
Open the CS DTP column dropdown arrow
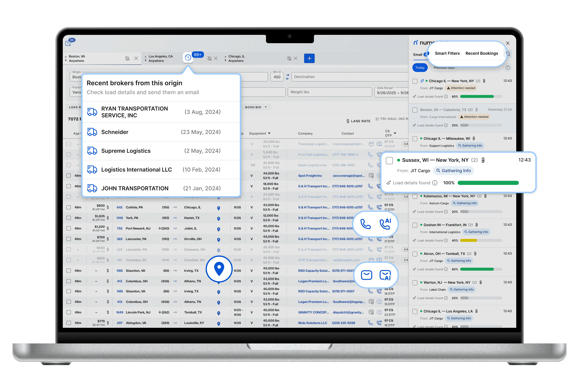point(395,133)
